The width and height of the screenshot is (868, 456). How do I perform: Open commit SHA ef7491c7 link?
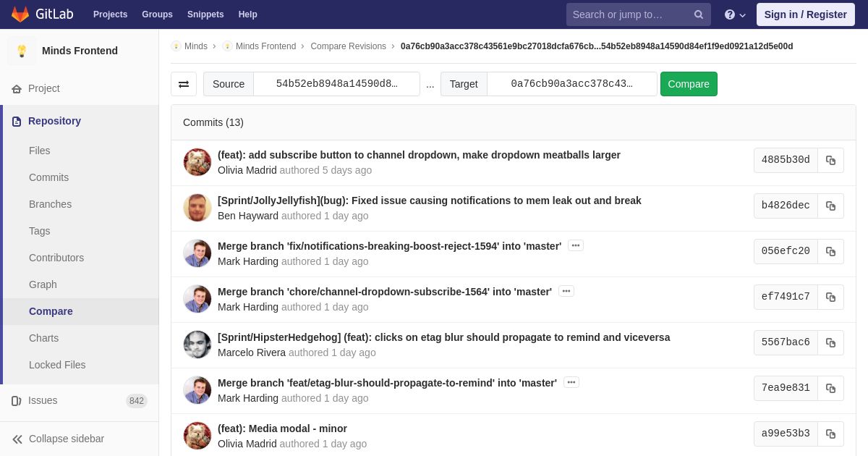coord(786,297)
